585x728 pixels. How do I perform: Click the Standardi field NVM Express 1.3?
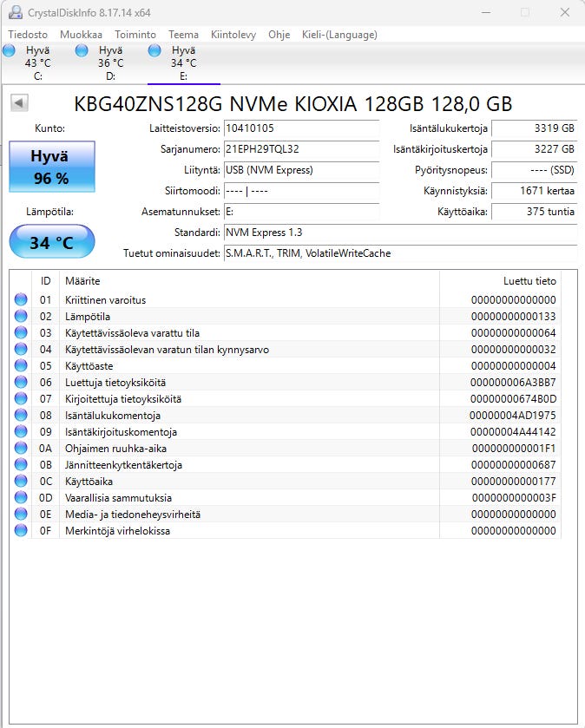[x=400, y=233]
